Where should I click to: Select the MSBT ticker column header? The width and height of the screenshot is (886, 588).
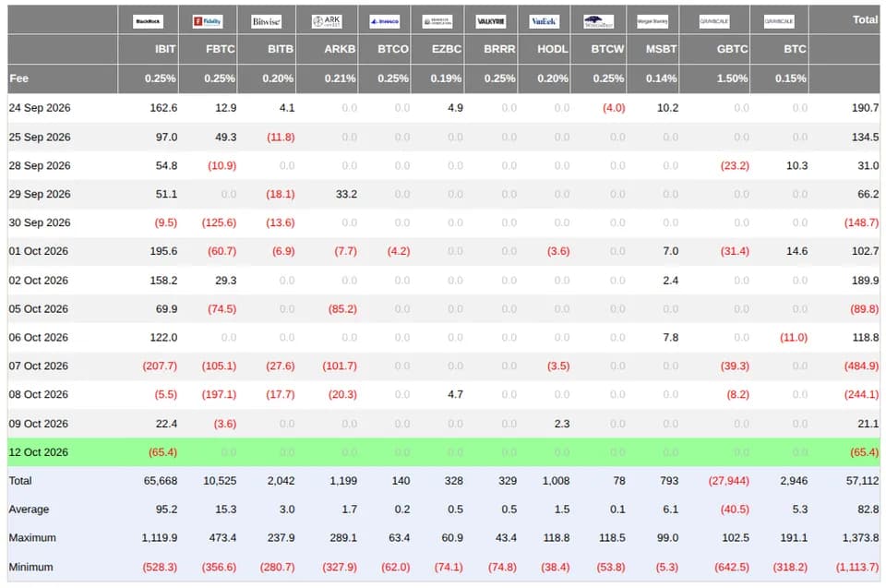click(x=661, y=49)
